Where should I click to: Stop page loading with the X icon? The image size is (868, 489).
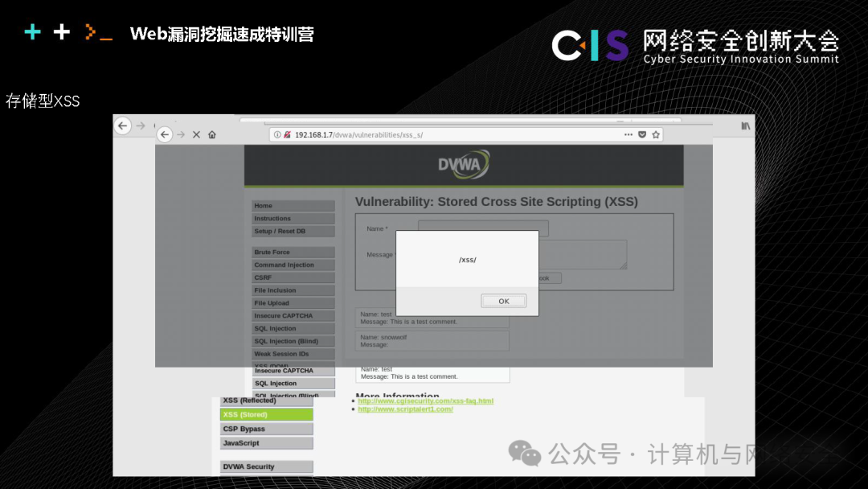[197, 134]
